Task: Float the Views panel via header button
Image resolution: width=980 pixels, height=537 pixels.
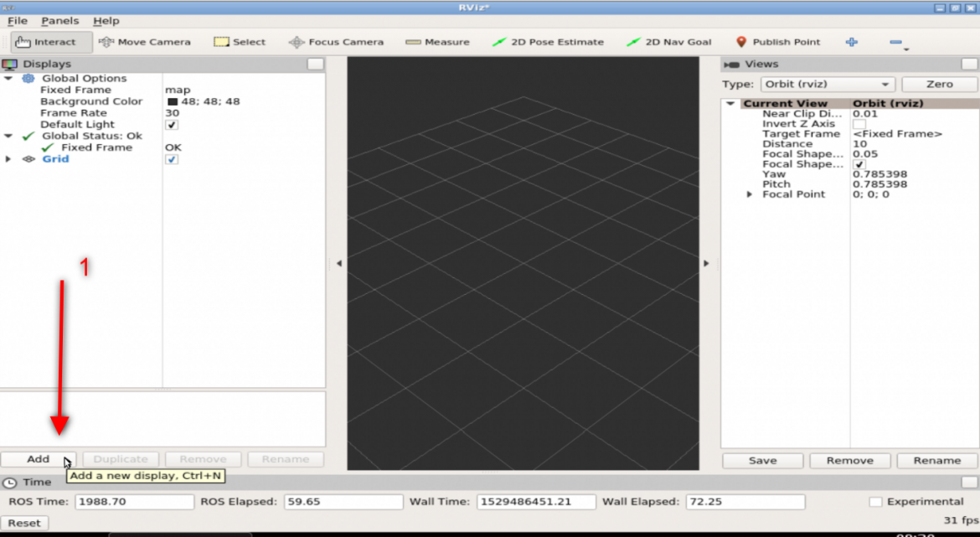Action: pyautogui.click(x=969, y=64)
